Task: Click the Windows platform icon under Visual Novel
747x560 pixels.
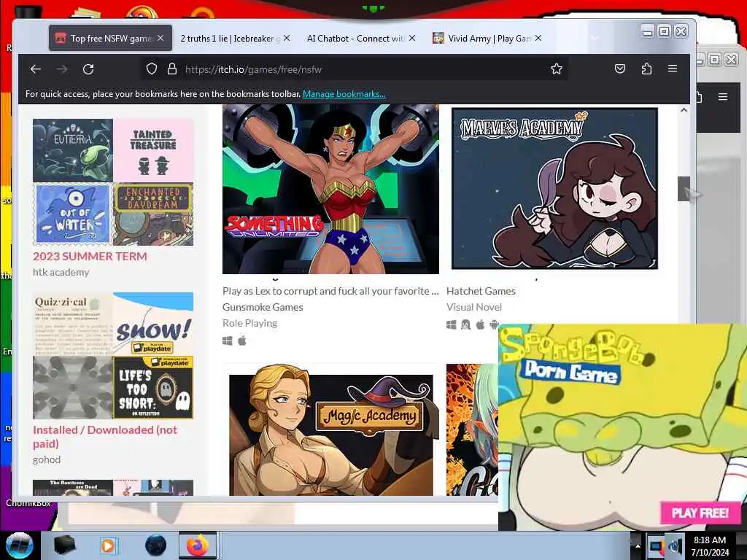Action: [x=451, y=324]
